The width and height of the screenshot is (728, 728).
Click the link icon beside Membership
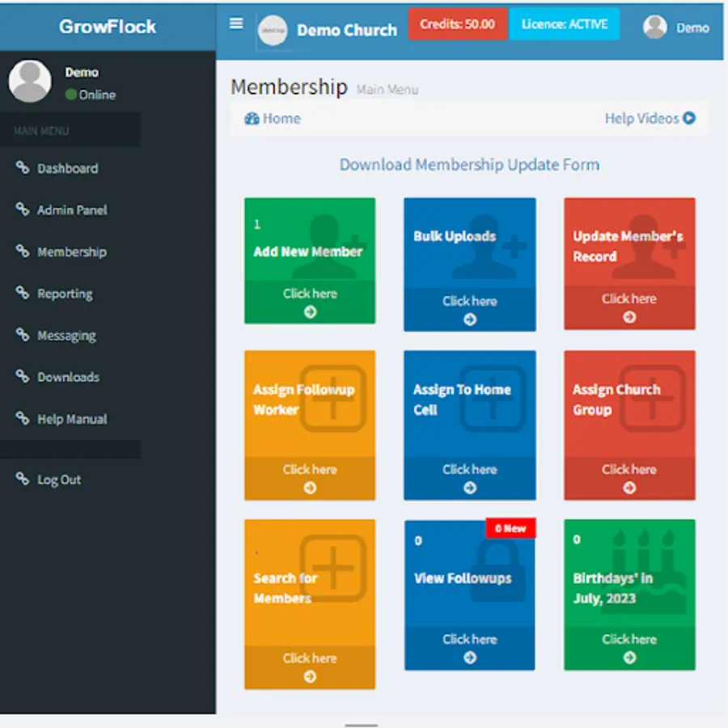(x=23, y=251)
